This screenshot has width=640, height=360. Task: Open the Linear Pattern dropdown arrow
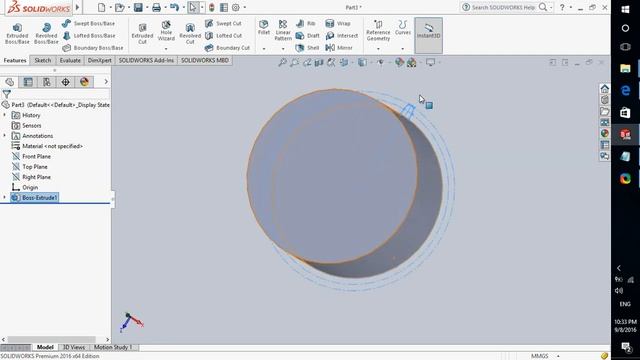click(283, 49)
